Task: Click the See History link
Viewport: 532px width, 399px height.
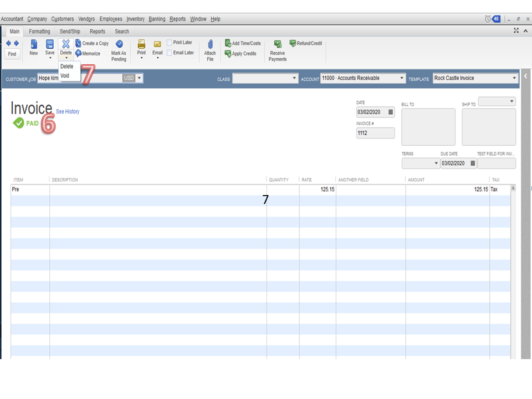Action: coord(68,111)
